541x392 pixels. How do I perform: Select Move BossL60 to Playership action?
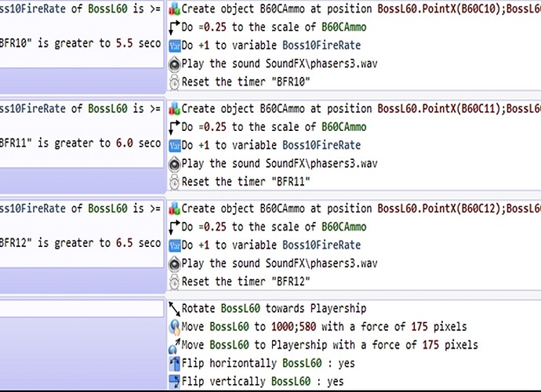click(x=330, y=345)
